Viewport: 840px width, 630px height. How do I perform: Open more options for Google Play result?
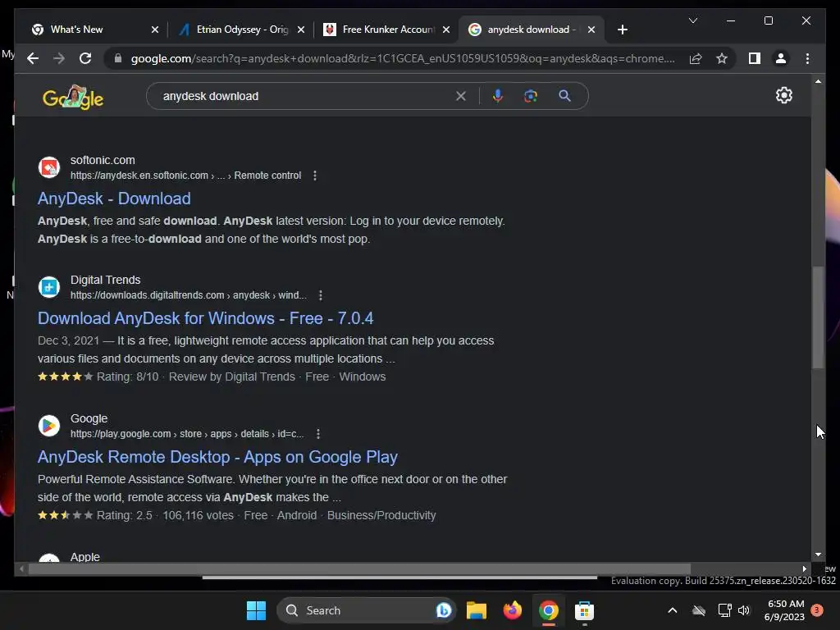click(318, 434)
